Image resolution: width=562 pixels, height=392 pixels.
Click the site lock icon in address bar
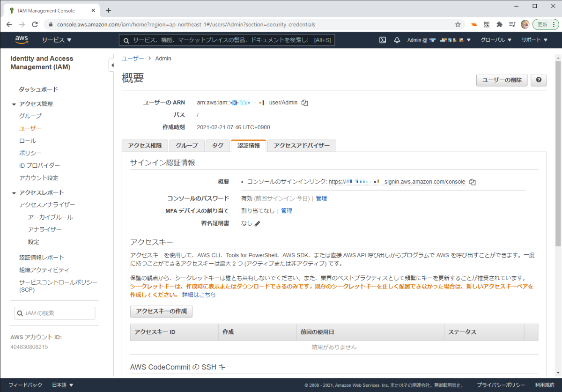pos(51,24)
